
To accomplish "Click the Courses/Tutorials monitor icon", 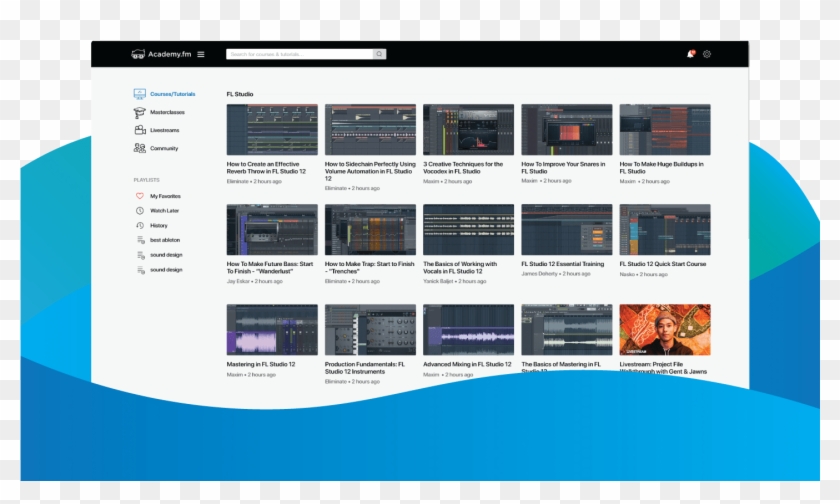I will pos(139,94).
